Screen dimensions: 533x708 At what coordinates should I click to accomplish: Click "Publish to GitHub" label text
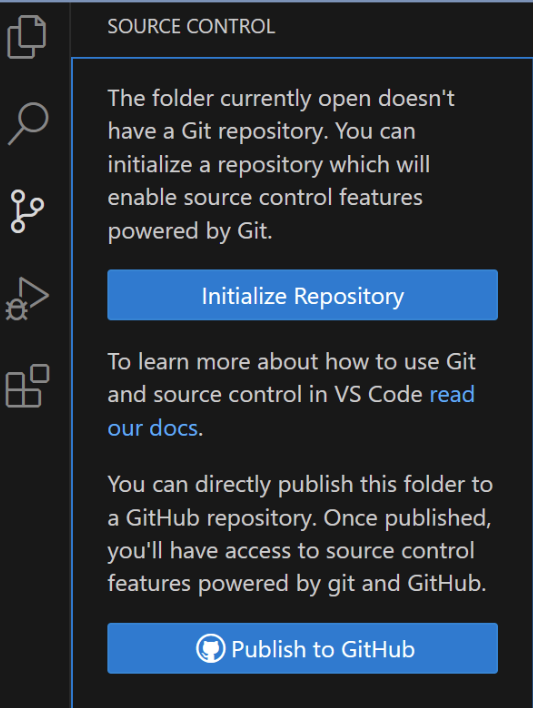tap(323, 649)
